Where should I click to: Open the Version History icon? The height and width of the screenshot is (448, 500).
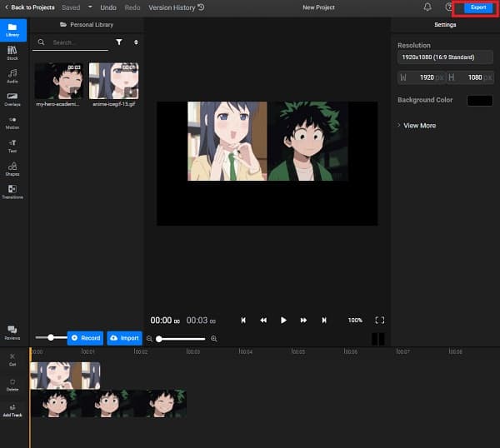click(x=201, y=7)
